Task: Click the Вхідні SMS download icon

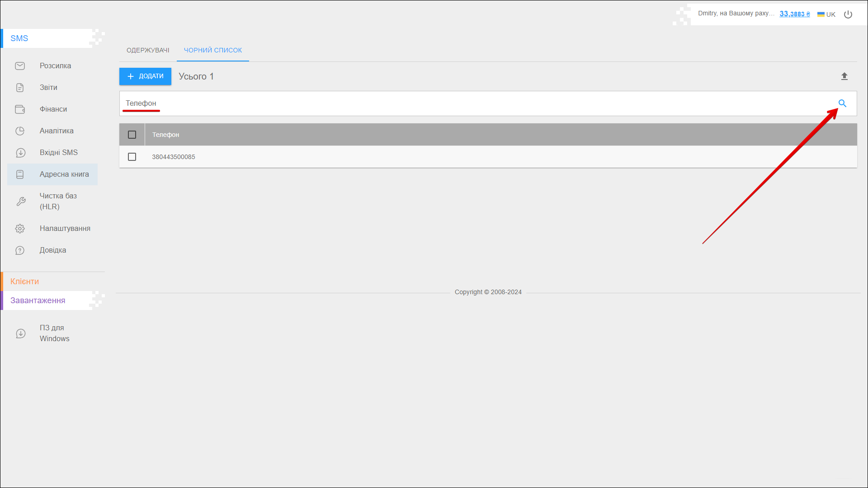Action: (x=20, y=153)
